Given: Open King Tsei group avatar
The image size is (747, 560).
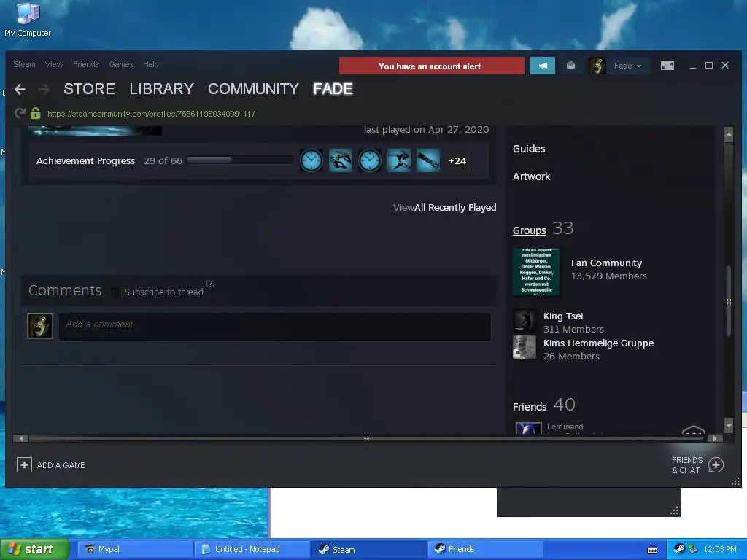Looking at the screenshot, I should tap(525, 321).
